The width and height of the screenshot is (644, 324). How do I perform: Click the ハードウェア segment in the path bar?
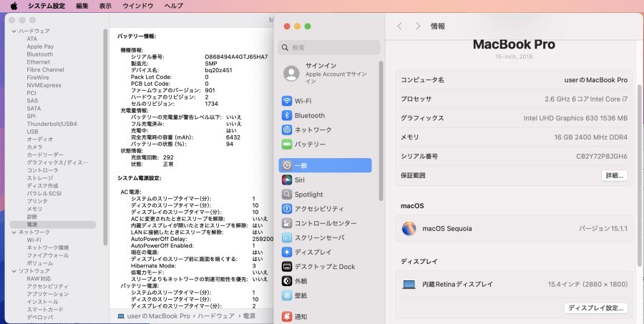[x=215, y=316]
